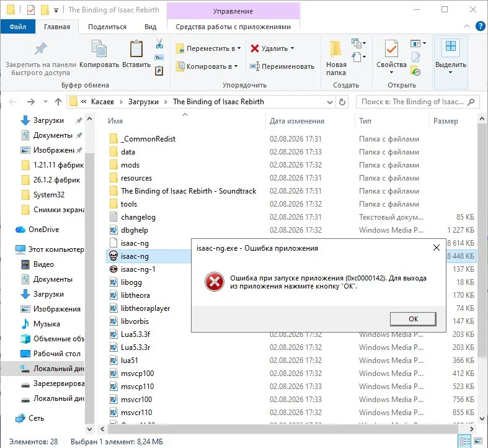
Task: Switch to Вид tab
Action: (x=150, y=27)
